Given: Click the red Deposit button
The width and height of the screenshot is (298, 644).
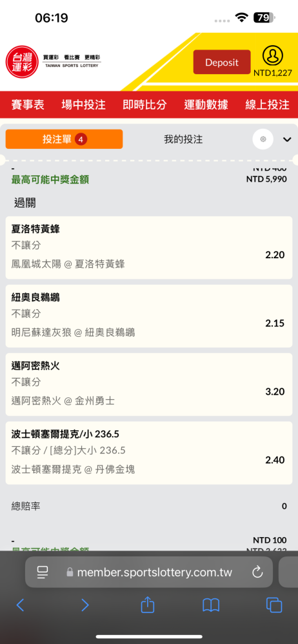Looking at the screenshot, I should [x=222, y=62].
